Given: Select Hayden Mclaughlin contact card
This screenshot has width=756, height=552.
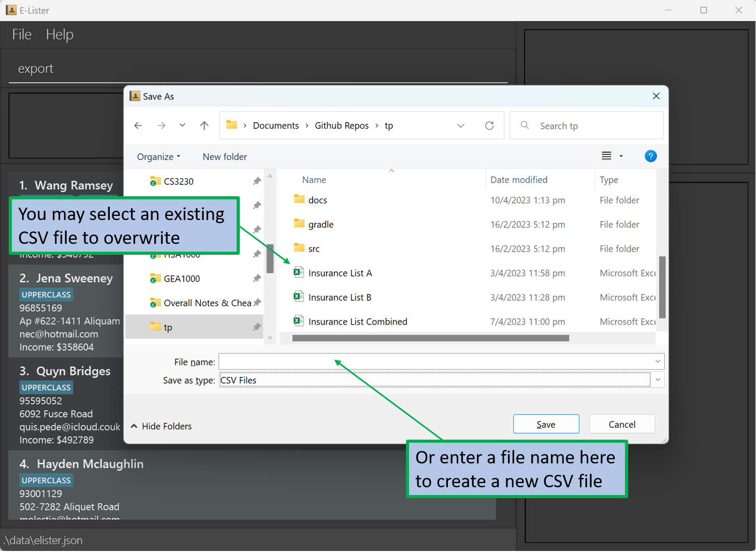Looking at the screenshot, I should pyautogui.click(x=252, y=485).
